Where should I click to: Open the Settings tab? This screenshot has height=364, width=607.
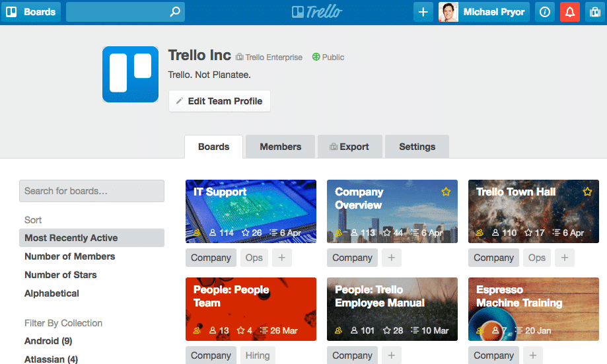tap(417, 147)
